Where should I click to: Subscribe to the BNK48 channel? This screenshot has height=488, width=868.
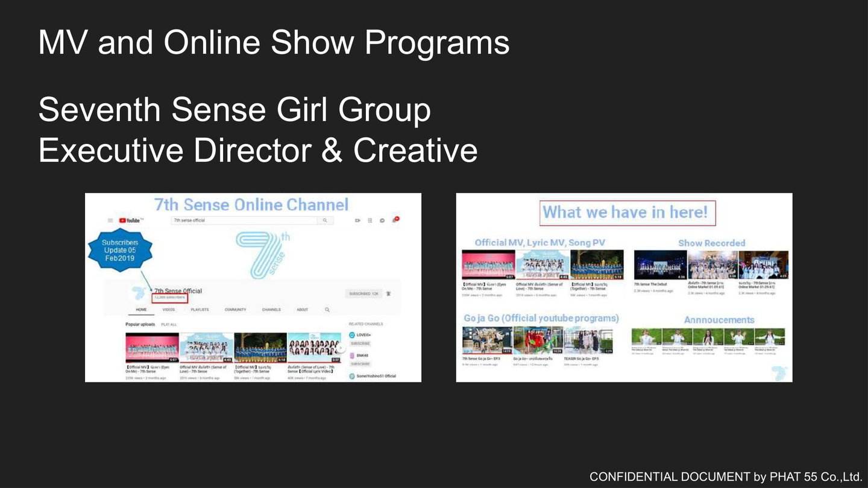tap(360, 364)
